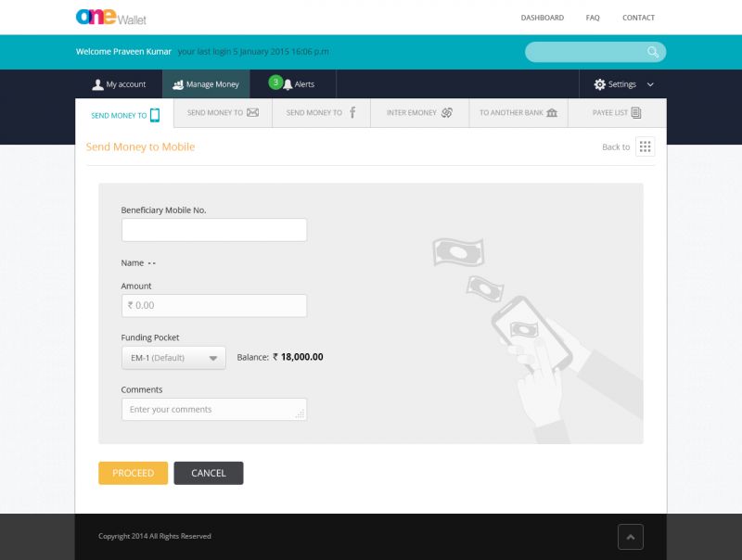Viewport: 742px width, 560px height.
Task: Click the Beneficiary Mobile No. label
Action: click(163, 210)
